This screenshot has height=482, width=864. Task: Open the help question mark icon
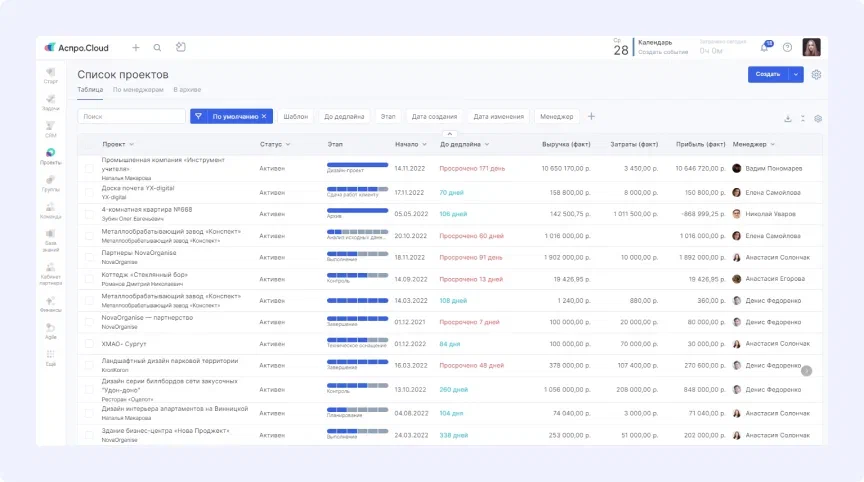coord(787,47)
